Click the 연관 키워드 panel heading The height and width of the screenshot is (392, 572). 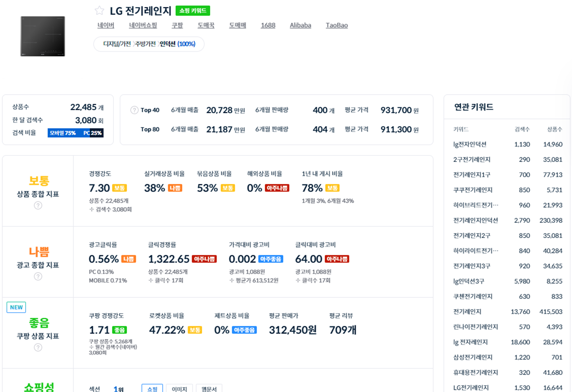474,107
